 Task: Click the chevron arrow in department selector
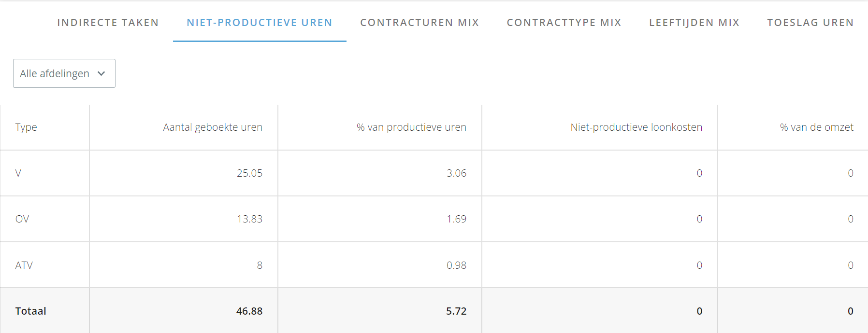point(101,73)
